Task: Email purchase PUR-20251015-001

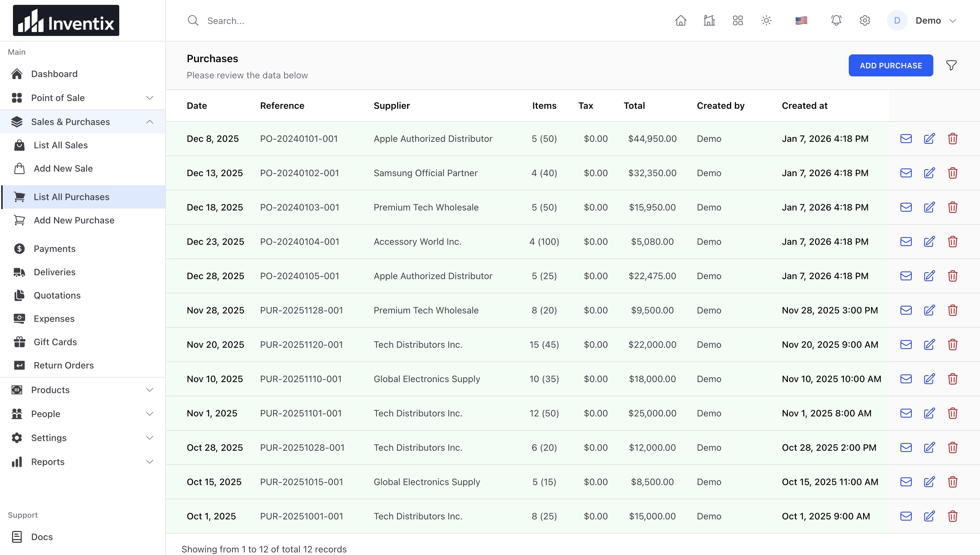Action: coord(906,482)
